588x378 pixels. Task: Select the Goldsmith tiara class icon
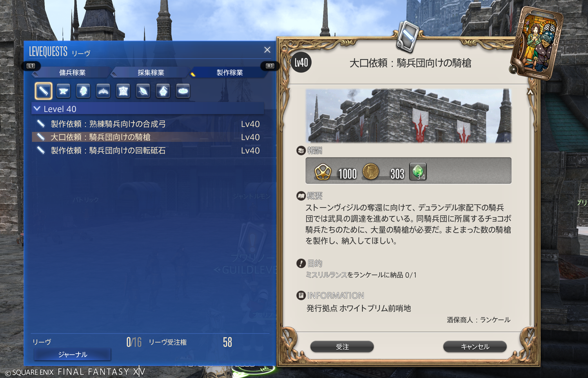[x=103, y=91]
